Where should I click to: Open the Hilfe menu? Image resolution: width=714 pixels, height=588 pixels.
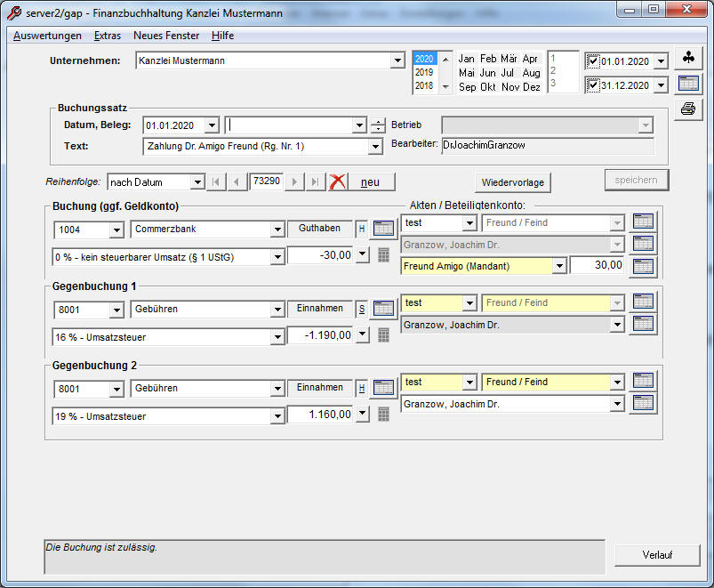tap(222, 36)
